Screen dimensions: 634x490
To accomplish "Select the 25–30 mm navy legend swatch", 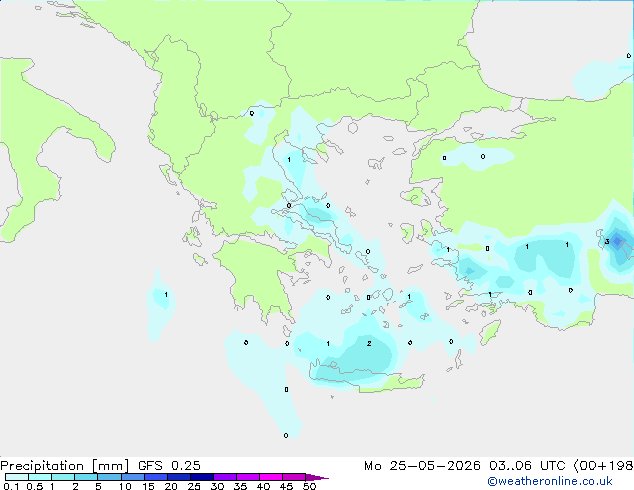I will [201, 477].
